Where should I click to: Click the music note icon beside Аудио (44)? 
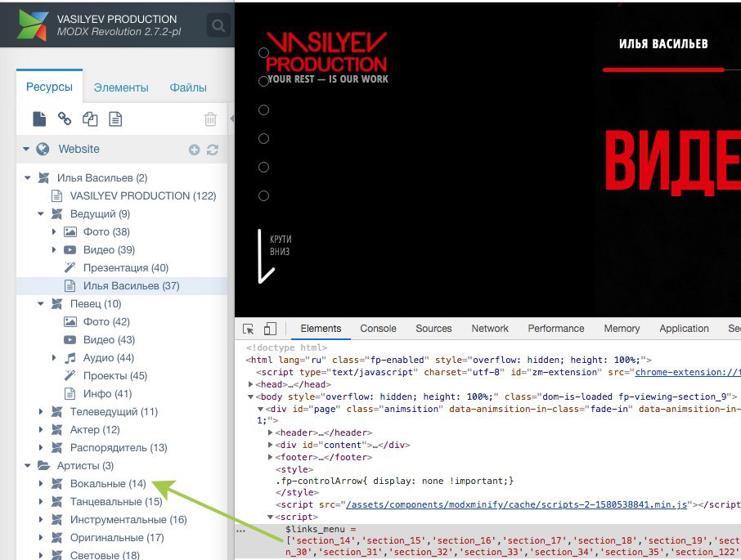[x=70, y=358]
